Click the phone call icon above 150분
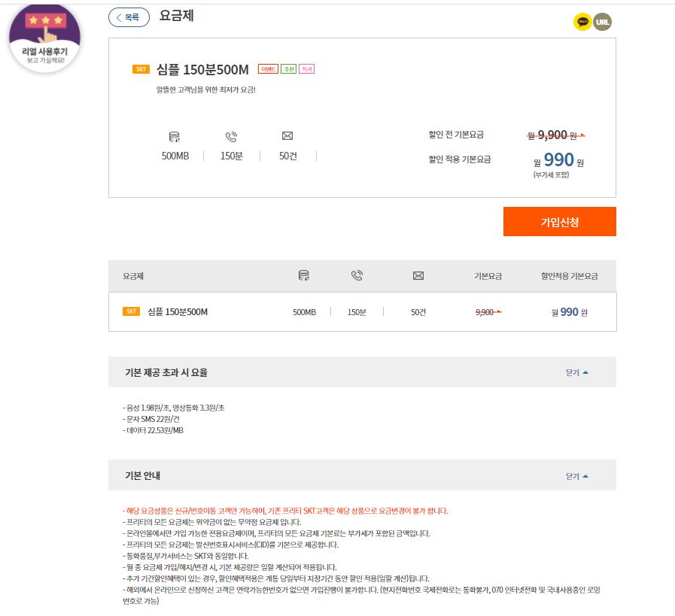Image resolution: width=675 pixels, height=616 pixels. [231, 137]
